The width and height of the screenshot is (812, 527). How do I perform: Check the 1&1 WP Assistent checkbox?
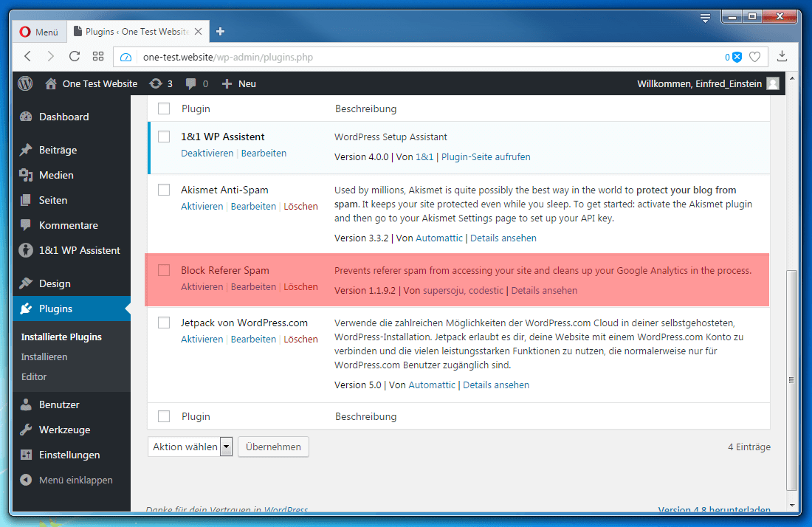(x=164, y=136)
